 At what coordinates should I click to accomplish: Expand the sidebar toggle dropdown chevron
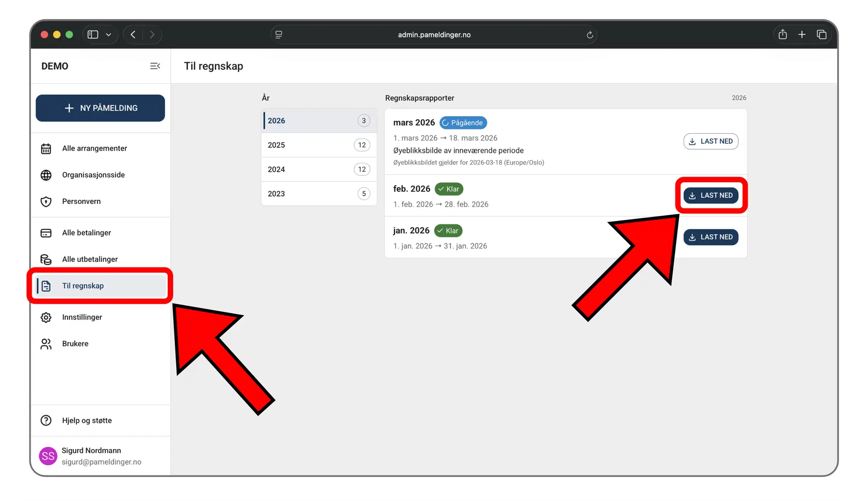pos(108,35)
